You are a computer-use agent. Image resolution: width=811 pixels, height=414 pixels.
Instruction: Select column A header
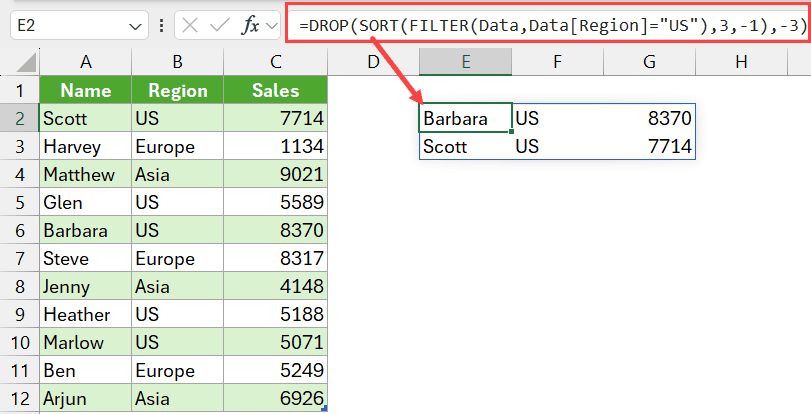tap(86, 62)
